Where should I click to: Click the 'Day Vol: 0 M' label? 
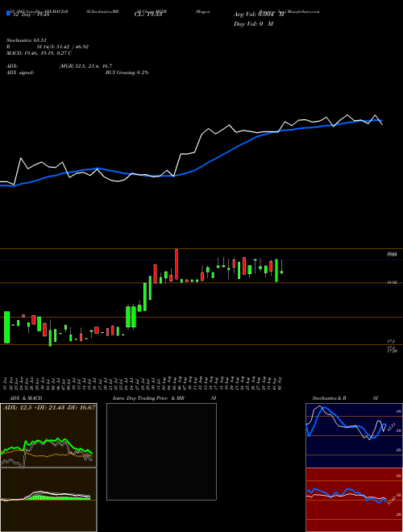pos(253,24)
